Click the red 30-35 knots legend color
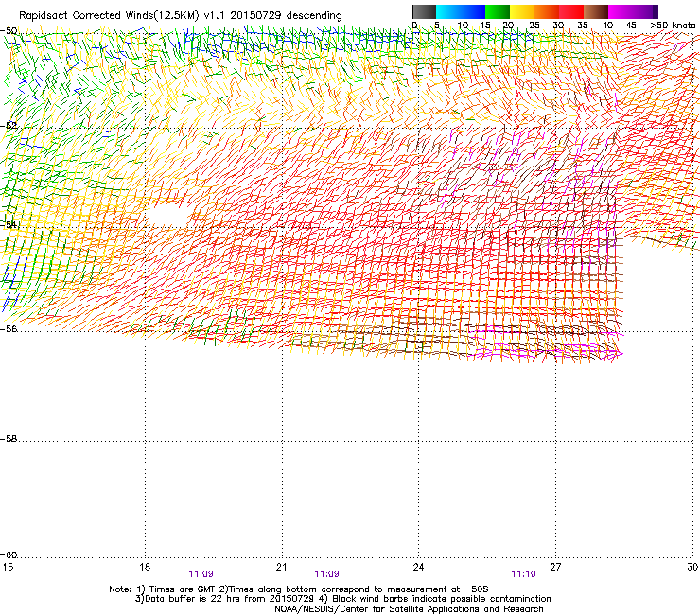 click(571, 11)
